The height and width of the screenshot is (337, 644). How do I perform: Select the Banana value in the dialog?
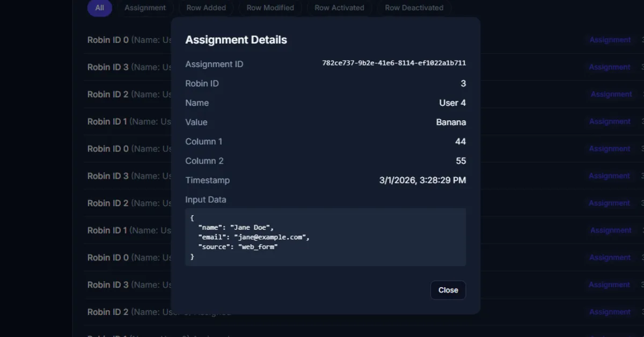point(451,122)
